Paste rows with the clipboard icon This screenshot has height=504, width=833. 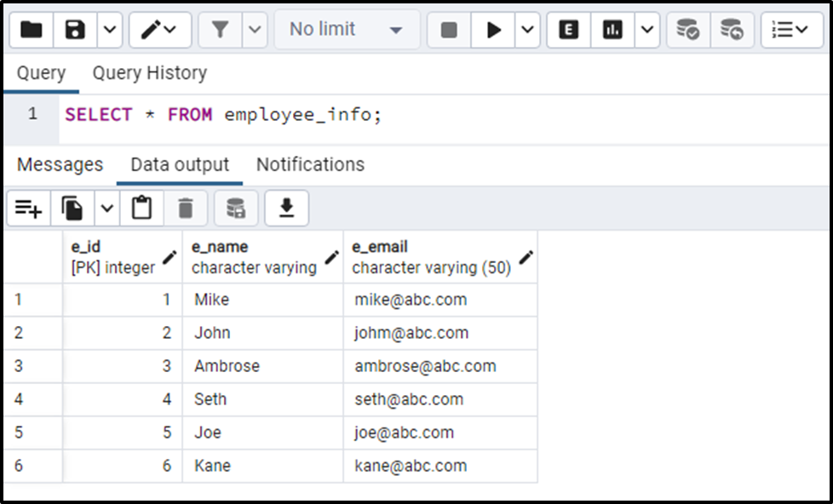(x=142, y=209)
